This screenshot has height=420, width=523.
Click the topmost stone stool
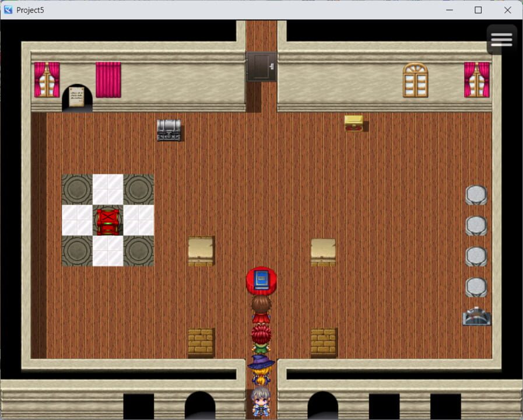click(476, 195)
